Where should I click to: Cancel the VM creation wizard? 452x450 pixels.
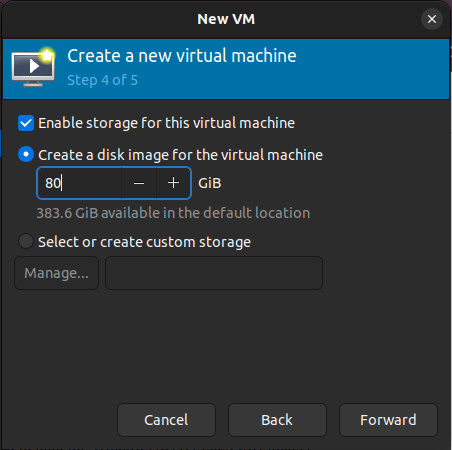pyautogui.click(x=166, y=420)
